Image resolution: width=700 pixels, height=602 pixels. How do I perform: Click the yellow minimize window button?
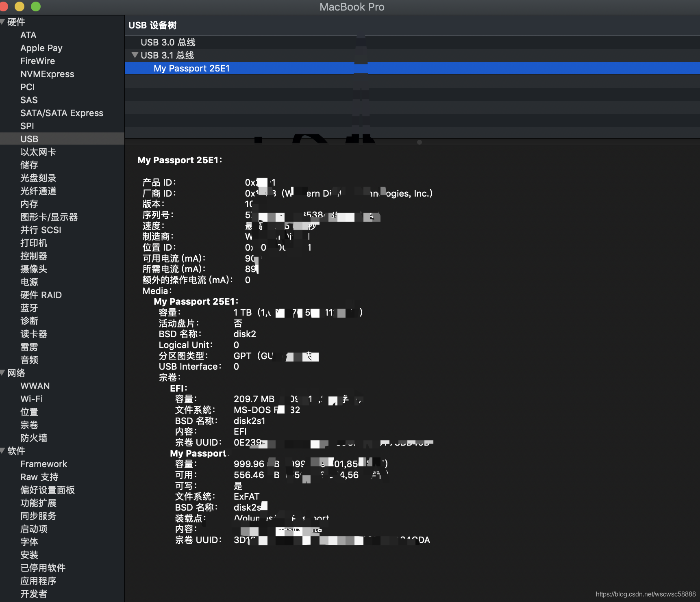click(x=19, y=6)
